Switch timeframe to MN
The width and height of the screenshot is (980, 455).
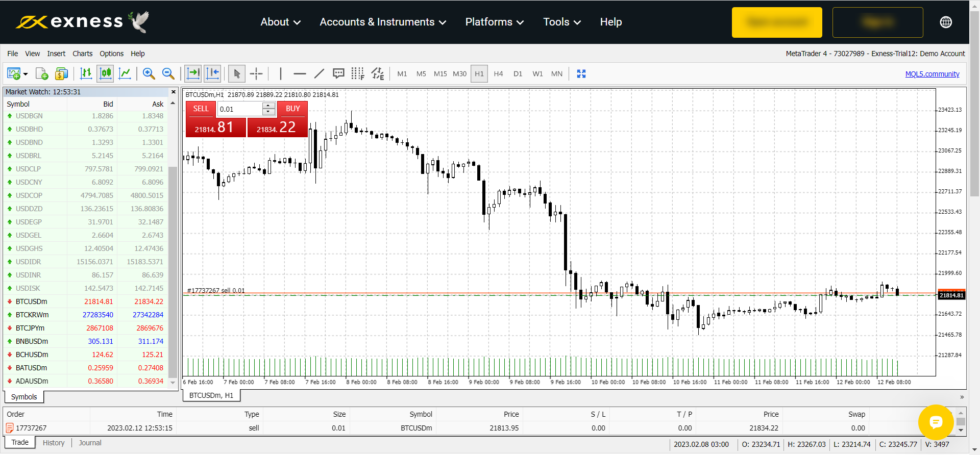pyautogui.click(x=557, y=74)
